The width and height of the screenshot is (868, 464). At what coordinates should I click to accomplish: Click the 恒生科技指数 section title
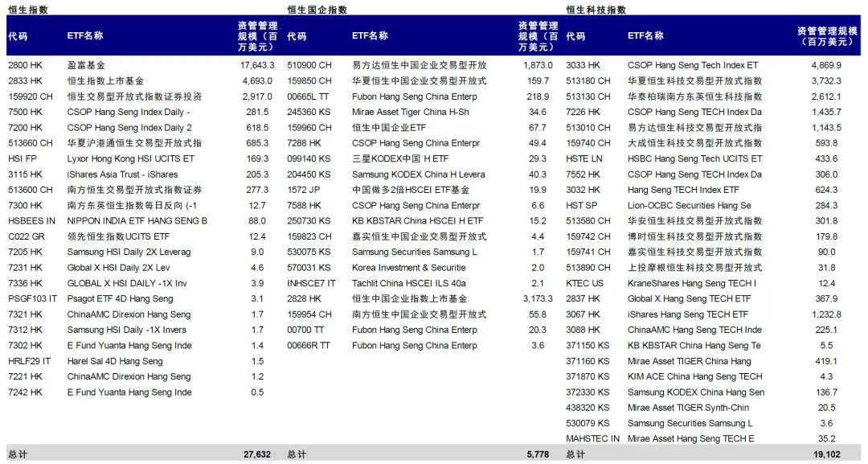coord(596,10)
